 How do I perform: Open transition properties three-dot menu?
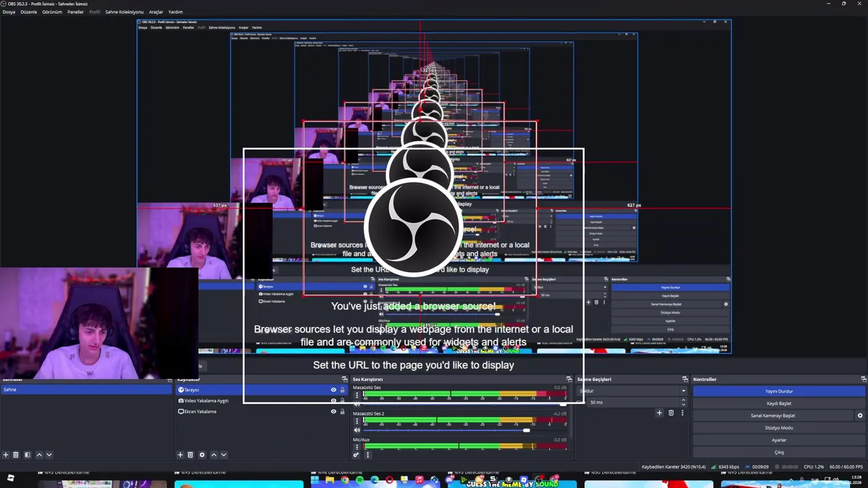682,413
